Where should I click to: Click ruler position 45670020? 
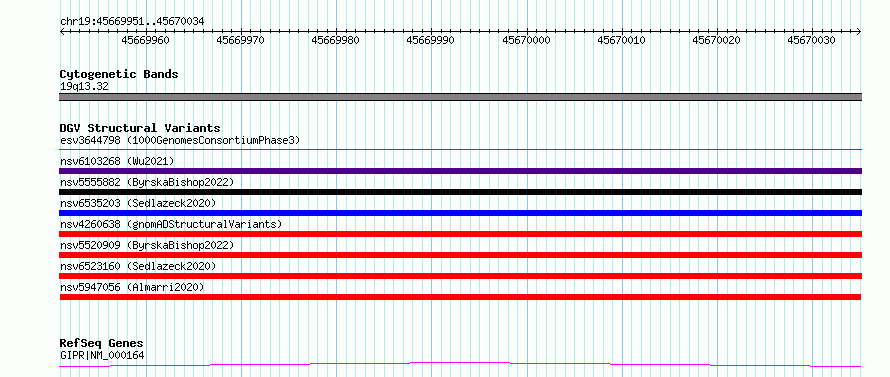(x=716, y=41)
